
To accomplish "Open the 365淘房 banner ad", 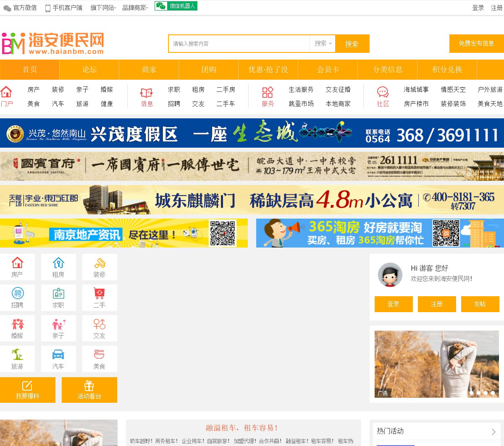I will pos(380,233).
